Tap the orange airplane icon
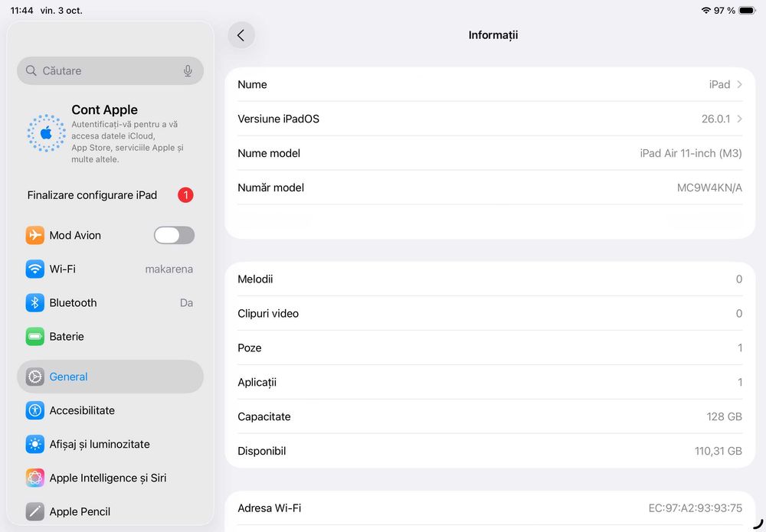The width and height of the screenshot is (766, 532). 34,235
